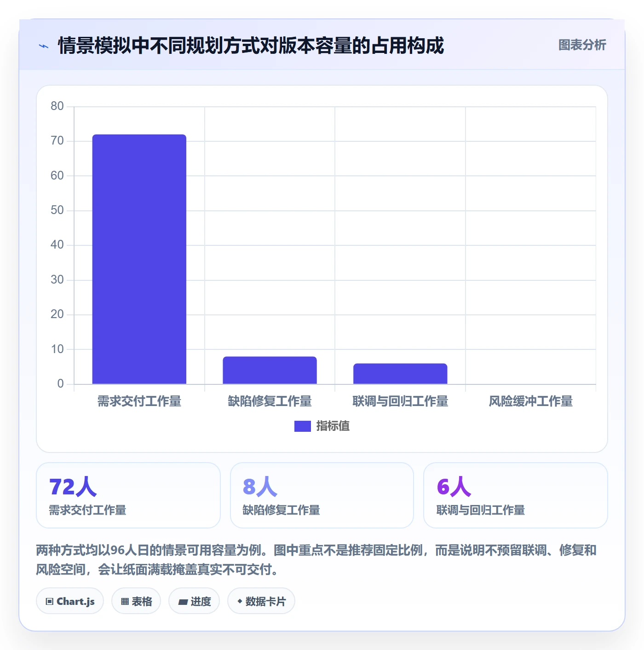Click the description paragraph starting 两种方式均以96人日
This screenshot has height=650, width=644.
point(316,560)
